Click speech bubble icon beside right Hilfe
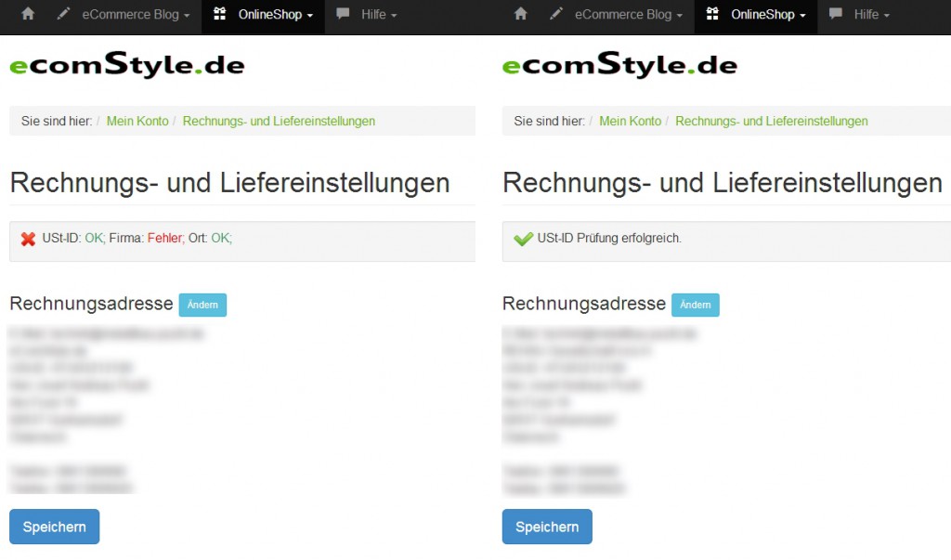This screenshot has height=560, width=951. coord(835,13)
